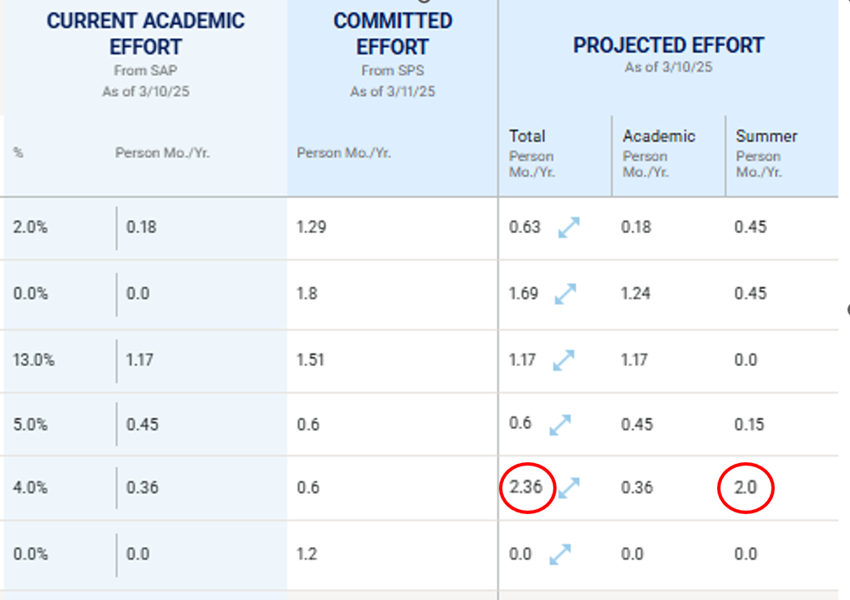Click the 1.29 committed effort cell
The image size is (850, 600).
311,227
